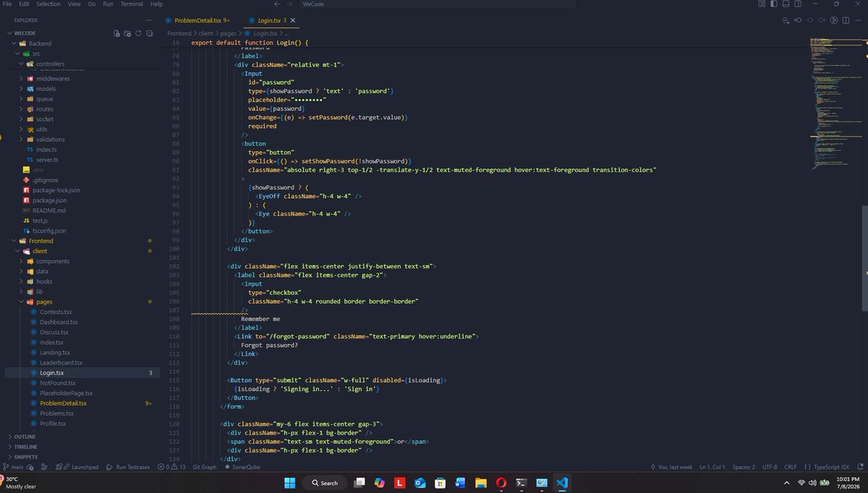The image size is (868, 493).
Task: Click SonarQube in the status bar
Action: tap(242, 467)
